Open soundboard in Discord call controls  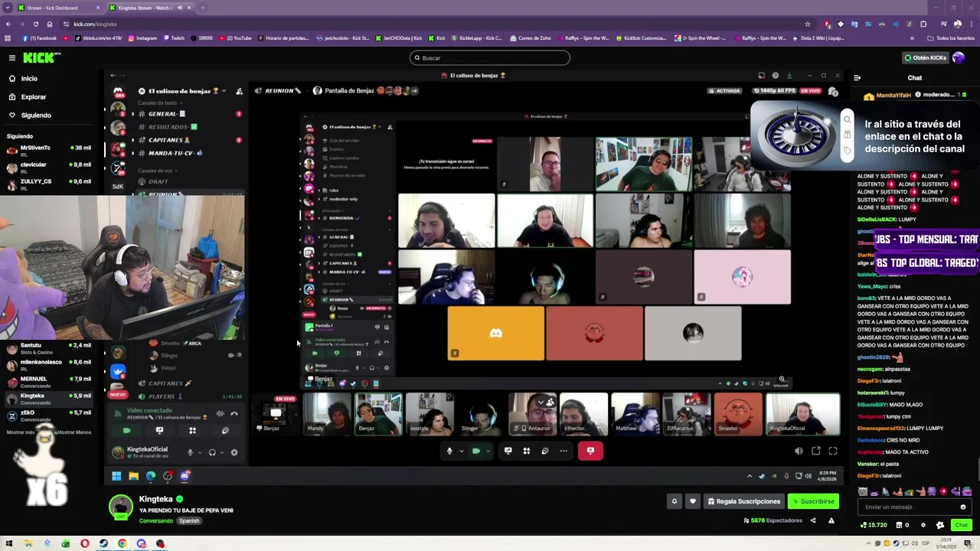[545, 451]
